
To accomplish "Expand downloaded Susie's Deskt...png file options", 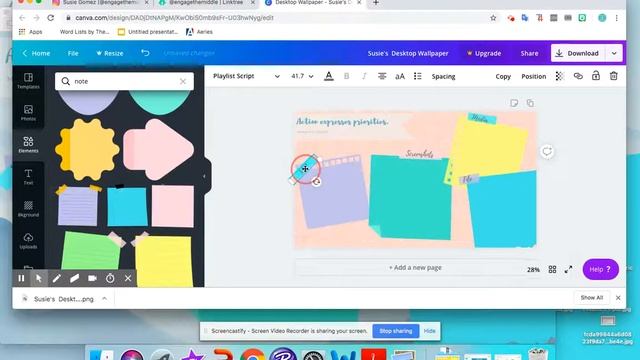I will point(104,299).
